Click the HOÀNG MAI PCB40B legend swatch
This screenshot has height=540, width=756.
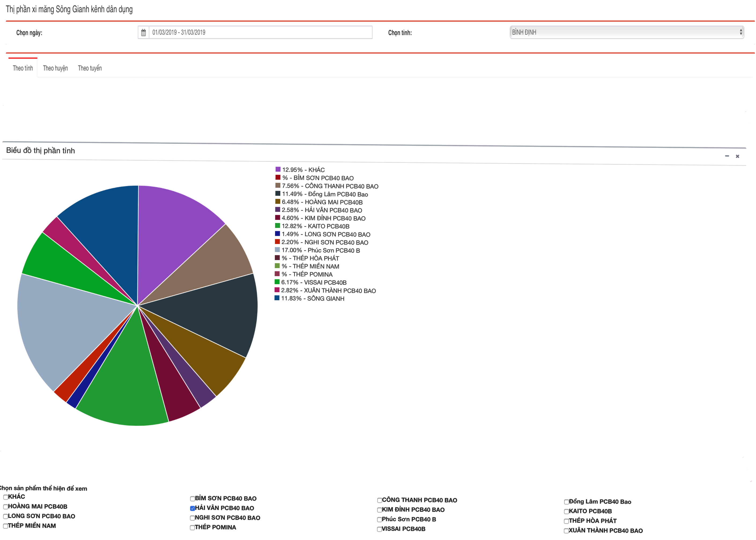click(x=277, y=201)
